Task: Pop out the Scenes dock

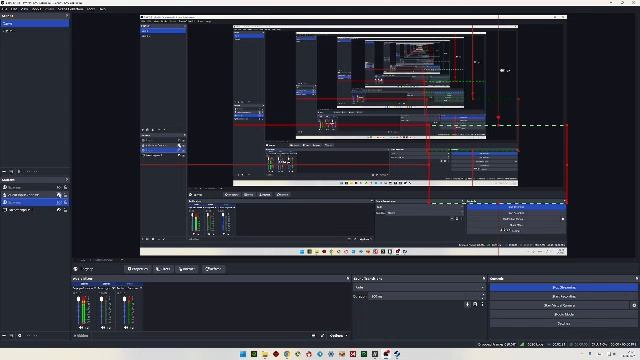Action: point(67,16)
